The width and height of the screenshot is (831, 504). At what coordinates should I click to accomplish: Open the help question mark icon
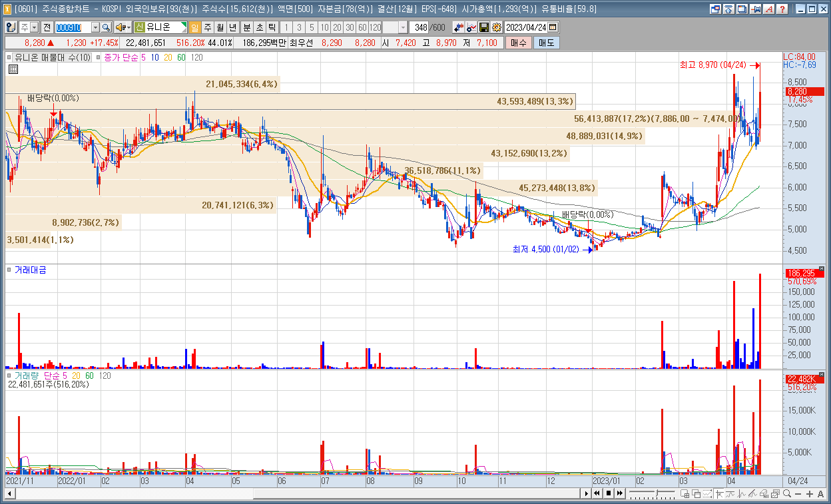click(x=782, y=9)
